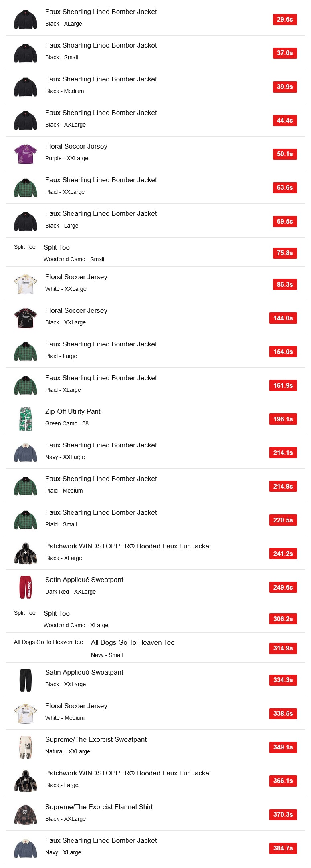311x868 pixels.
Task: Click the Exorcist Sweatpant Natural thumbnail
Action: pyautogui.click(x=26, y=747)
